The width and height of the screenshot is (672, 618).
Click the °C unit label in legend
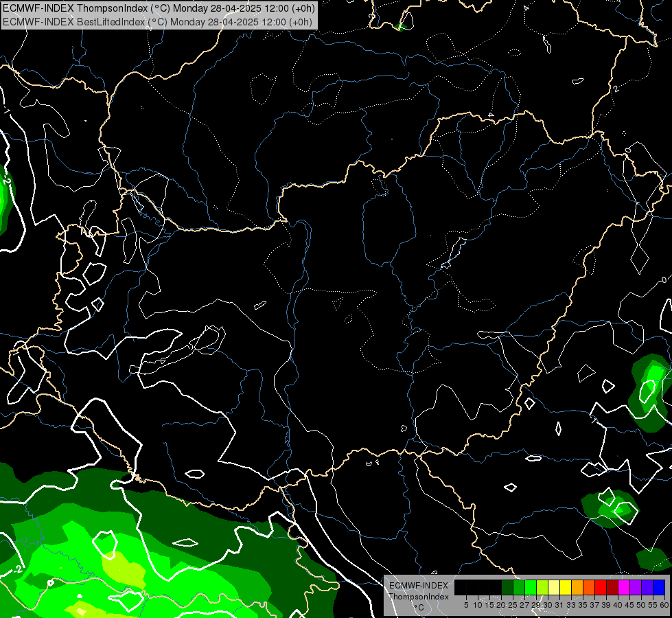(x=419, y=607)
